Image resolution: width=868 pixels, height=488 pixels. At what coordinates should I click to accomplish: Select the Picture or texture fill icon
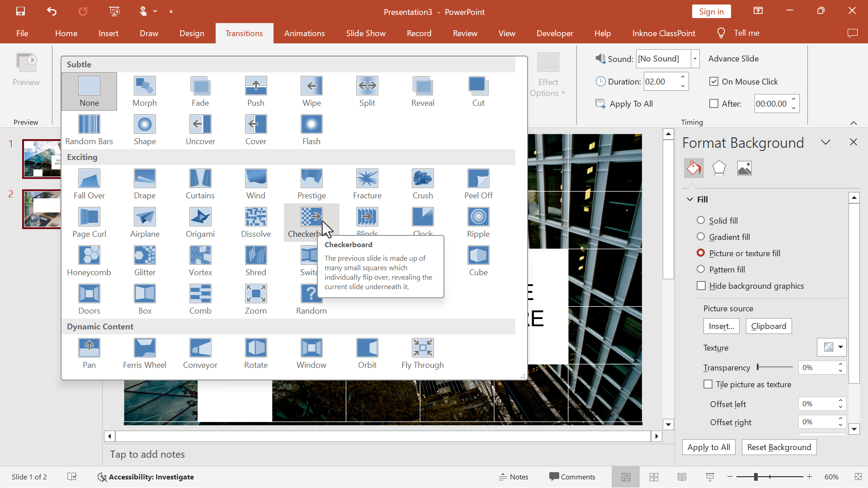(701, 253)
